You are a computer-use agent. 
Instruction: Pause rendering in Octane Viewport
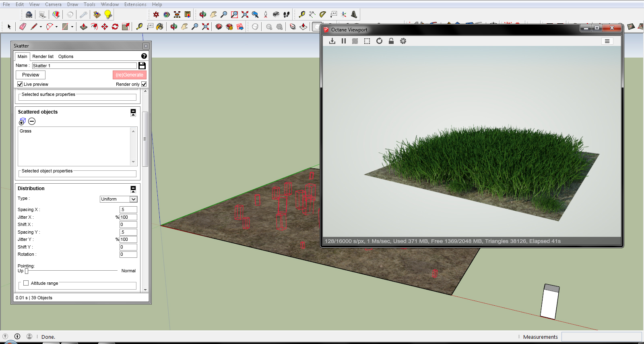click(x=344, y=41)
